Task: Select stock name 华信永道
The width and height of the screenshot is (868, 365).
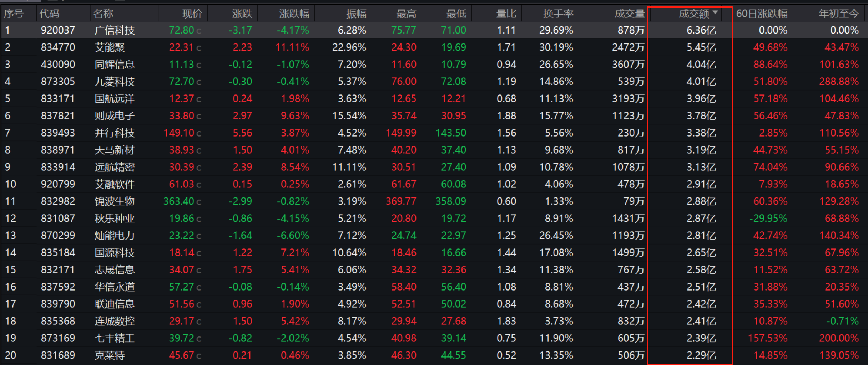Action: [115, 287]
